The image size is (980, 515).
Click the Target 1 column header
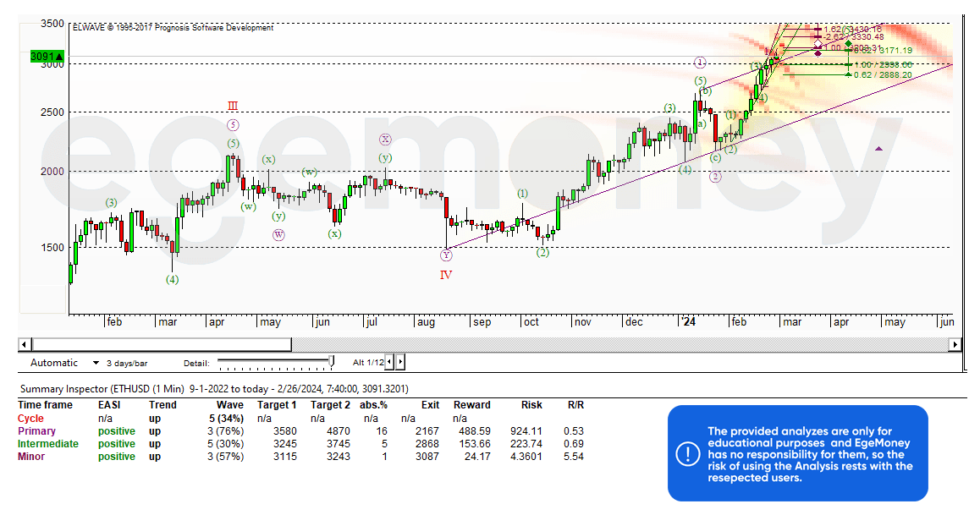pyautogui.click(x=278, y=405)
